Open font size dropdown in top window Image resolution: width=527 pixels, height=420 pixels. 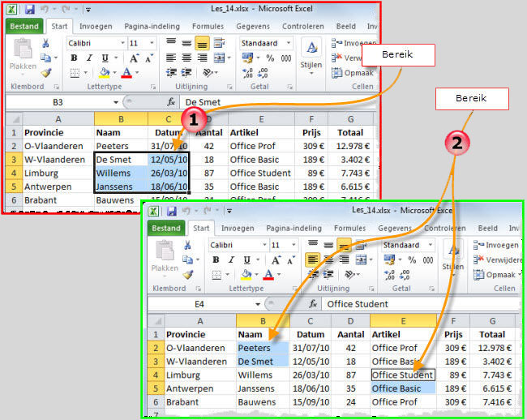coord(152,43)
